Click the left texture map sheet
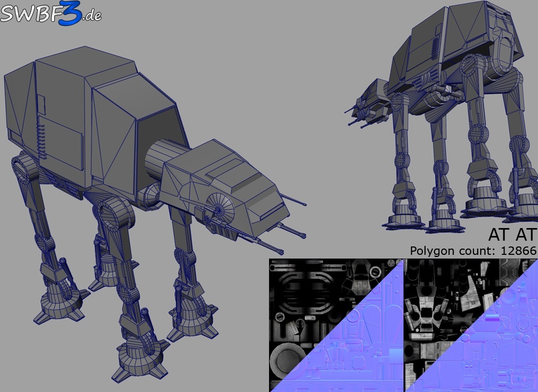 click(336, 325)
